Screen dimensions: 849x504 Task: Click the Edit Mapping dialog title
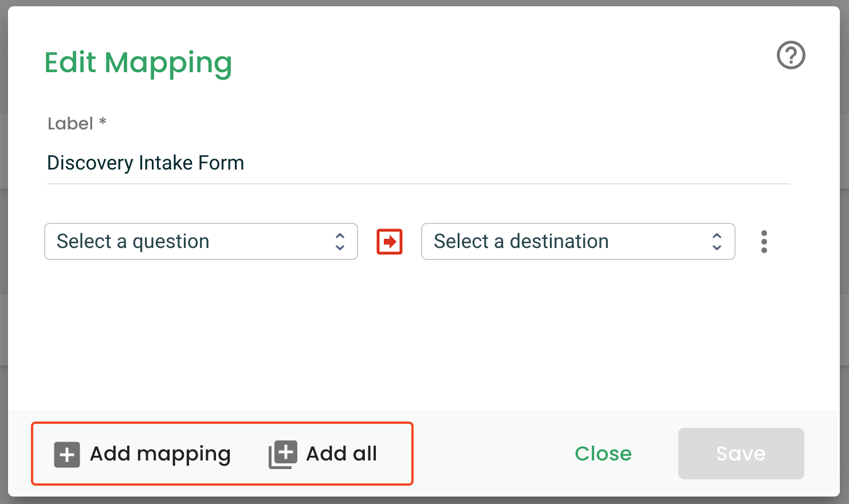click(138, 62)
